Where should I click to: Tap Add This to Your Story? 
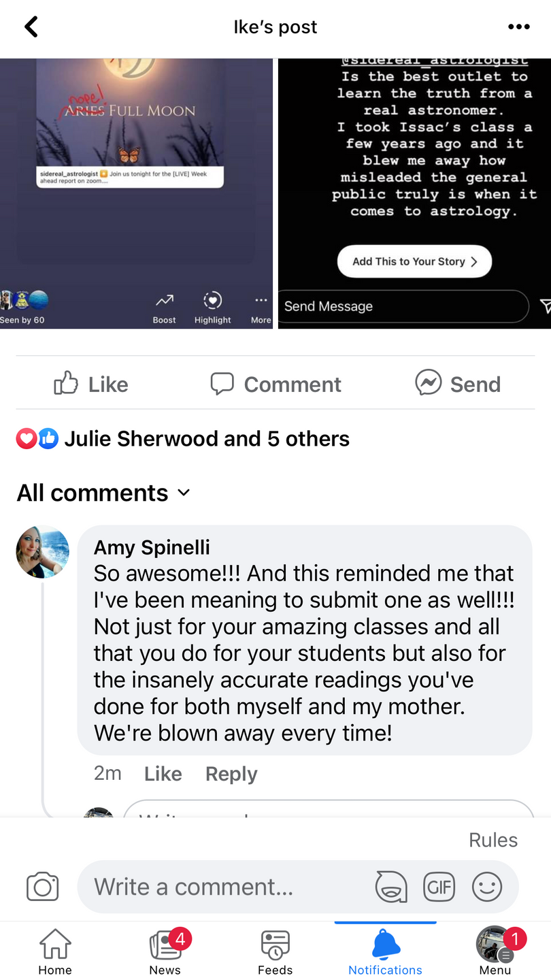[x=414, y=261]
